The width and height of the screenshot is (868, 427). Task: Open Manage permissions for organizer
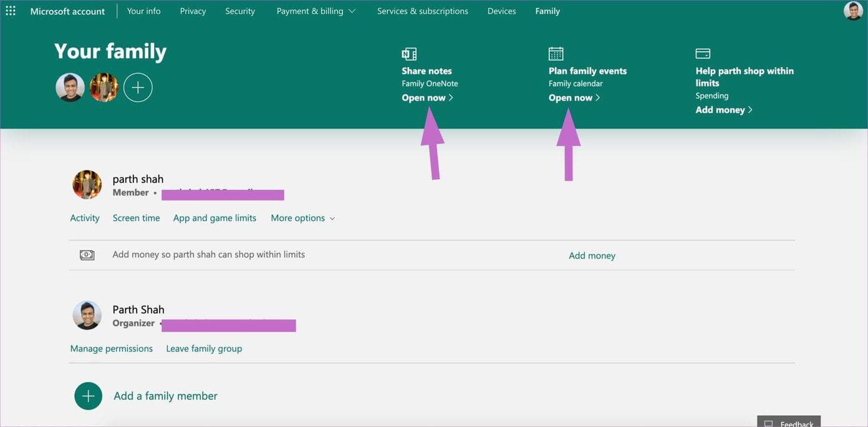(112, 348)
